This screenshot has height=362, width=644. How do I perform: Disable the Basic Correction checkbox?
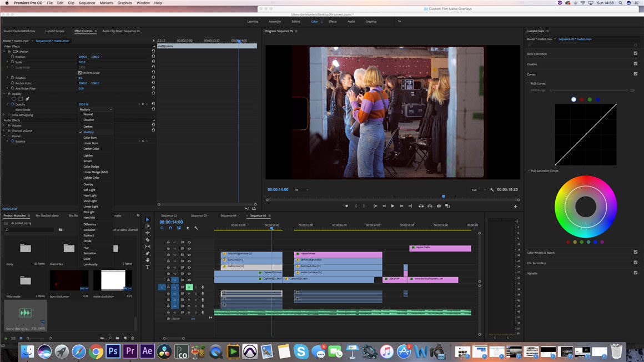(635, 54)
